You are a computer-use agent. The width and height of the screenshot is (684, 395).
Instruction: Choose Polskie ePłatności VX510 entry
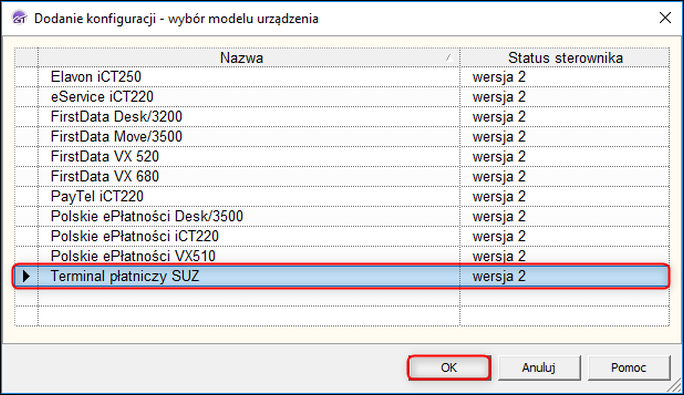(x=342, y=256)
